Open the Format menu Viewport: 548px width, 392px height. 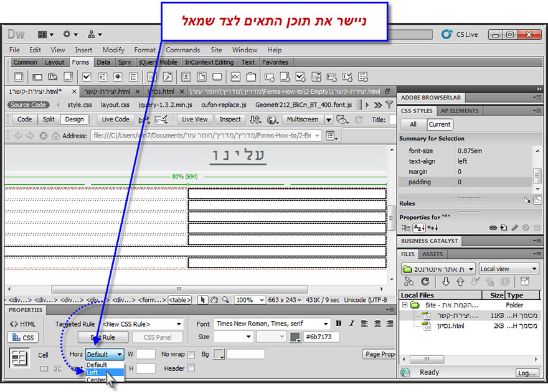click(x=144, y=50)
